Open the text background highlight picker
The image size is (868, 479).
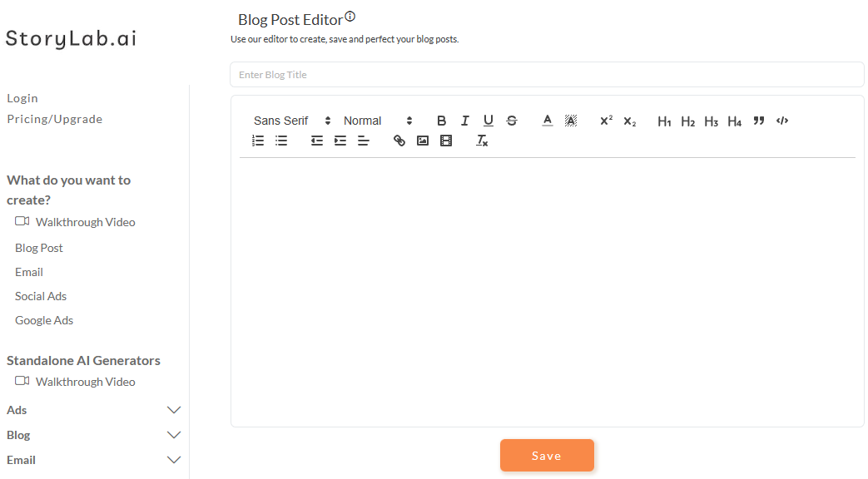(x=571, y=121)
